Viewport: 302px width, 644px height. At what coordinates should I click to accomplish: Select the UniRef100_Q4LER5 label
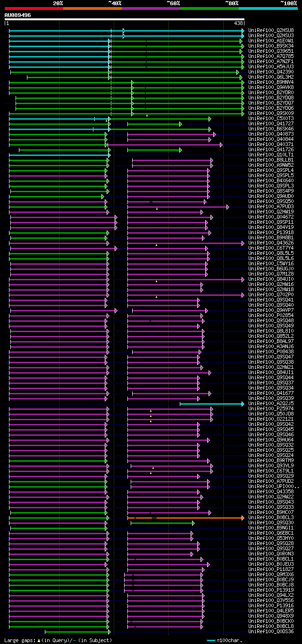271,611
